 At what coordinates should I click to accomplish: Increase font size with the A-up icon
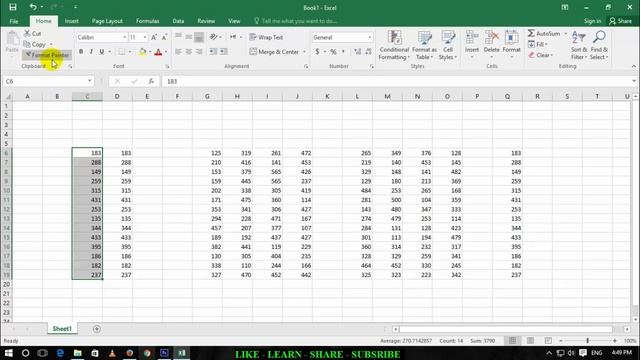point(154,37)
